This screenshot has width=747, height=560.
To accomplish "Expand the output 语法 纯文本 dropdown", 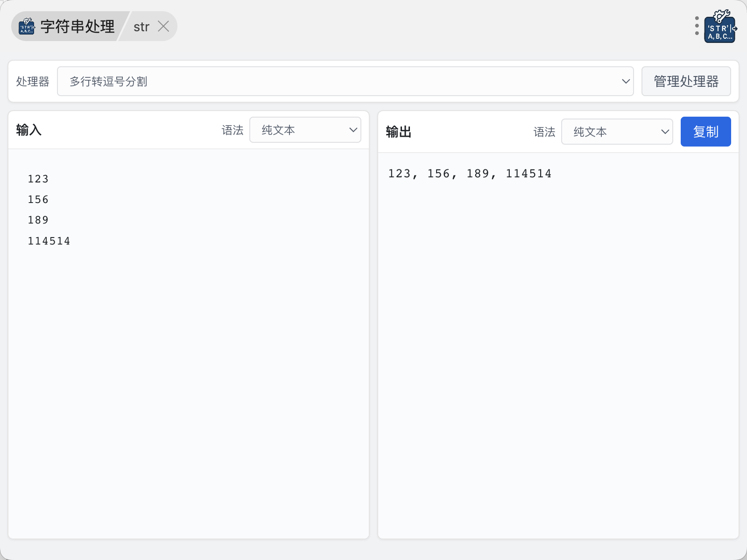I will point(617,132).
